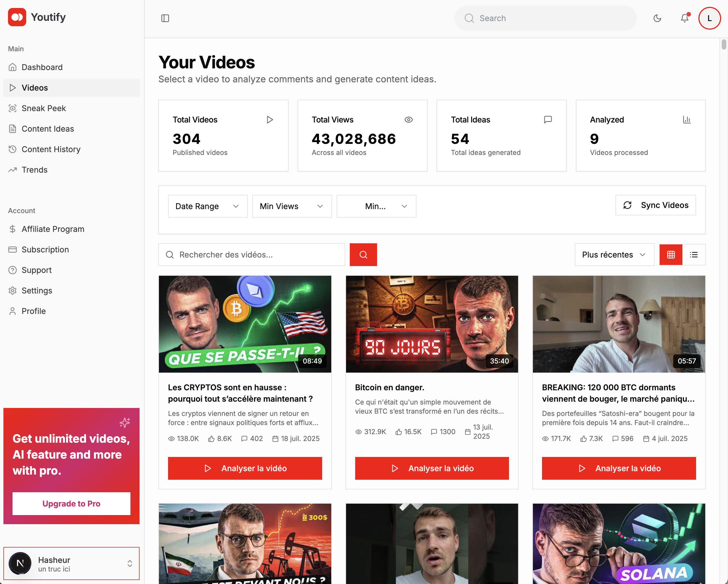The image size is (728, 584).
Task: Open the Bitcoin en danger thumbnail
Action: point(432,324)
